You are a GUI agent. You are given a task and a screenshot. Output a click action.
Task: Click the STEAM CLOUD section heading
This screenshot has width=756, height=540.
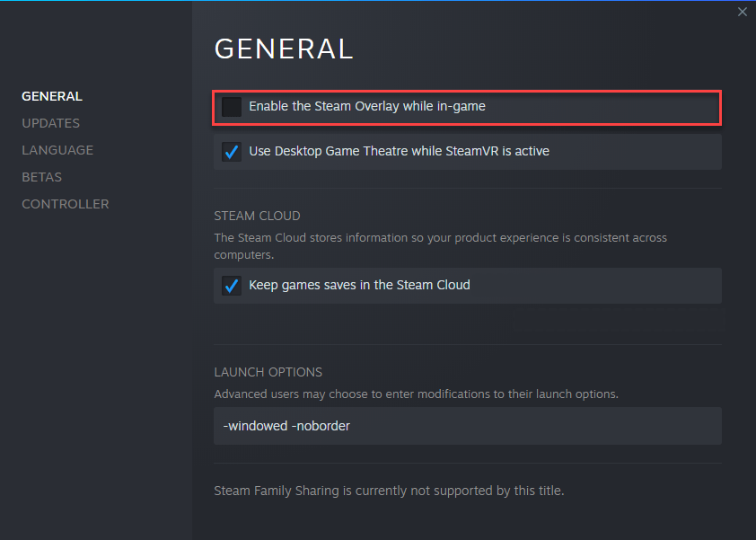(x=257, y=216)
